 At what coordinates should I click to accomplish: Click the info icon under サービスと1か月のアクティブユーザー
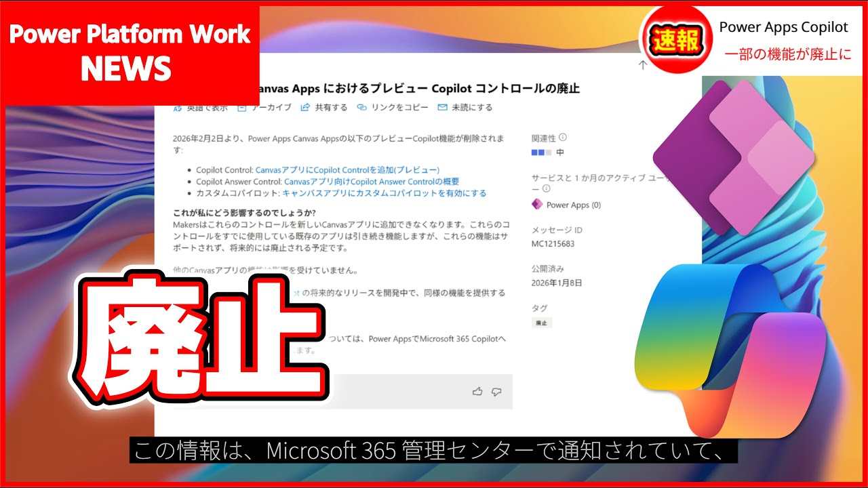(x=546, y=189)
